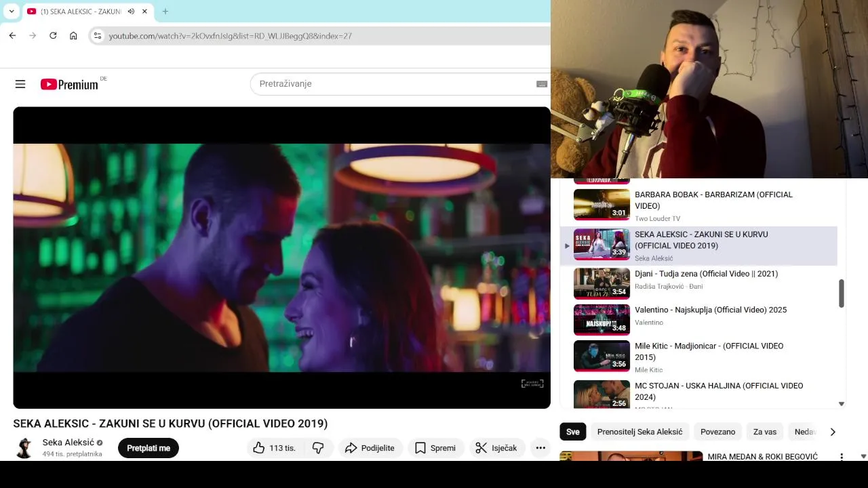Click the 494 tis. pretplatnika subscriber count
Image resolution: width=868 pixels, height=488 pixels.
pyautogui.click(x=72, y=454)
